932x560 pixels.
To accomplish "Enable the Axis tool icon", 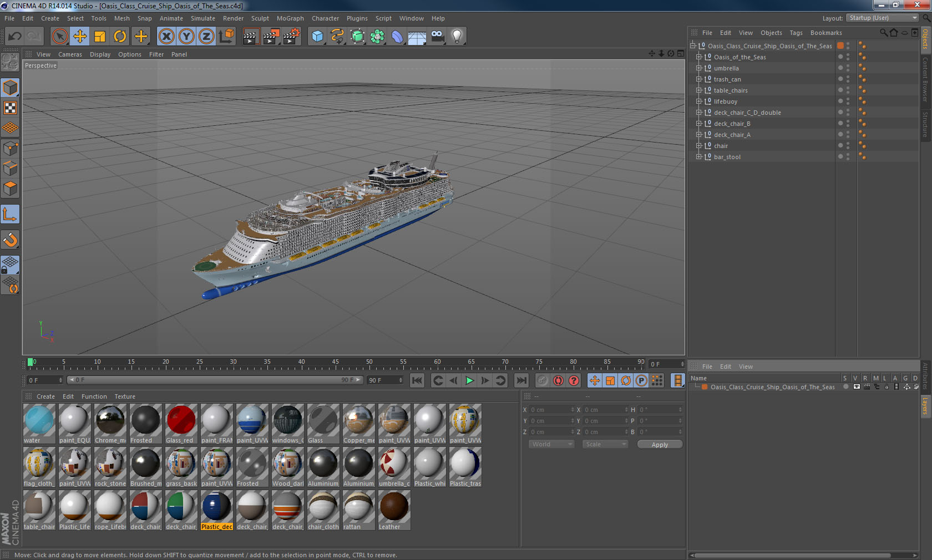I will tap(10, 214).
